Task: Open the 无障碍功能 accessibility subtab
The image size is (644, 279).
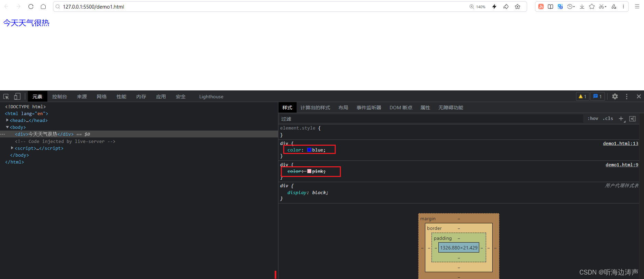Action: pos(450,108)
